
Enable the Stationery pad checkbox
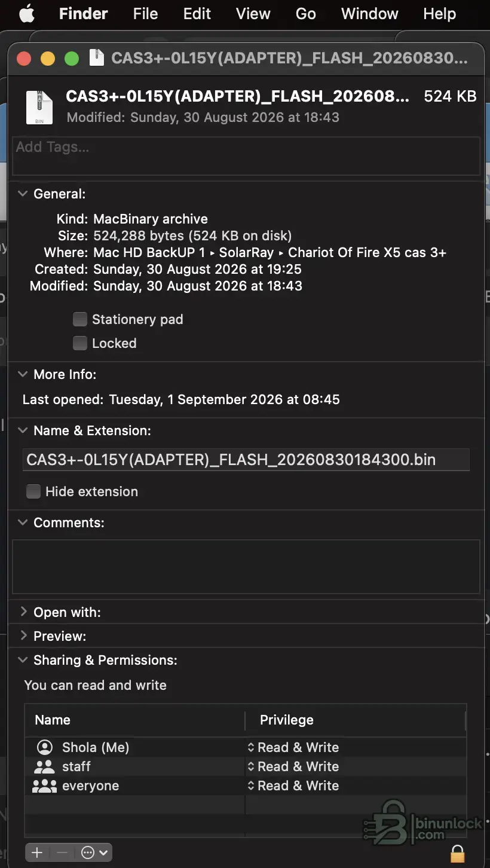pyautogui.click(x=80, y=319)
